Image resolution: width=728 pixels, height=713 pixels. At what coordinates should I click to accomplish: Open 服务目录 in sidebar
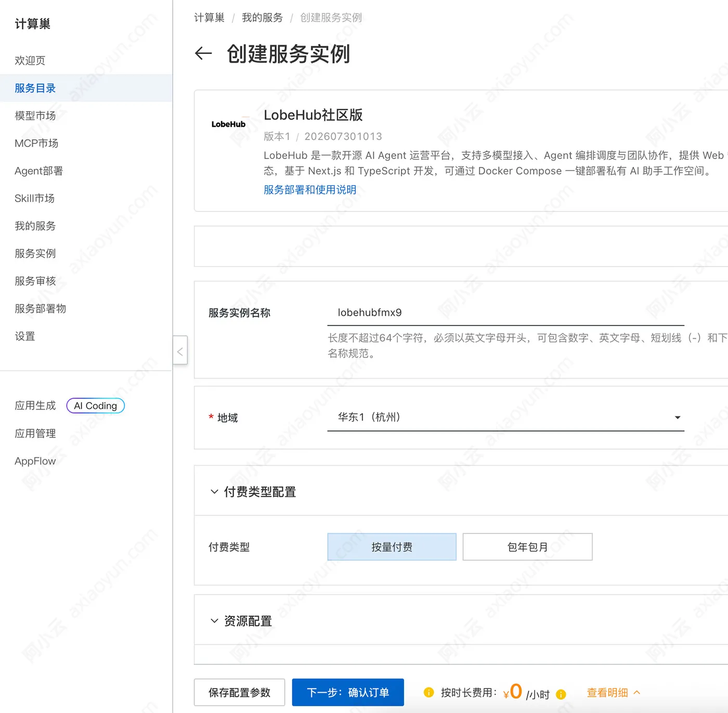tap(86, 88)
